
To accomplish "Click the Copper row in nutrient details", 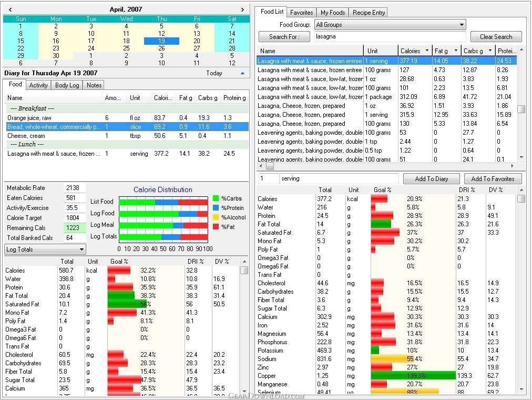I will [x=387, y=376].
